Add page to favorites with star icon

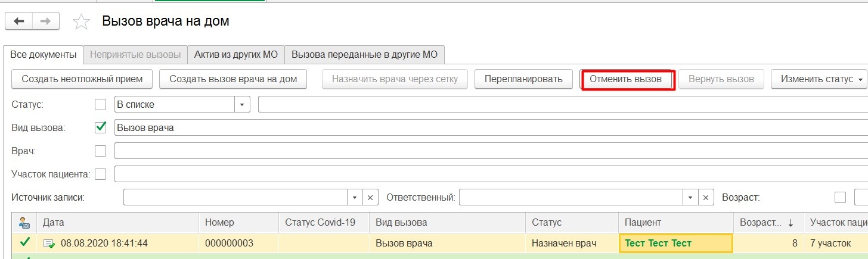pos(81,22)
